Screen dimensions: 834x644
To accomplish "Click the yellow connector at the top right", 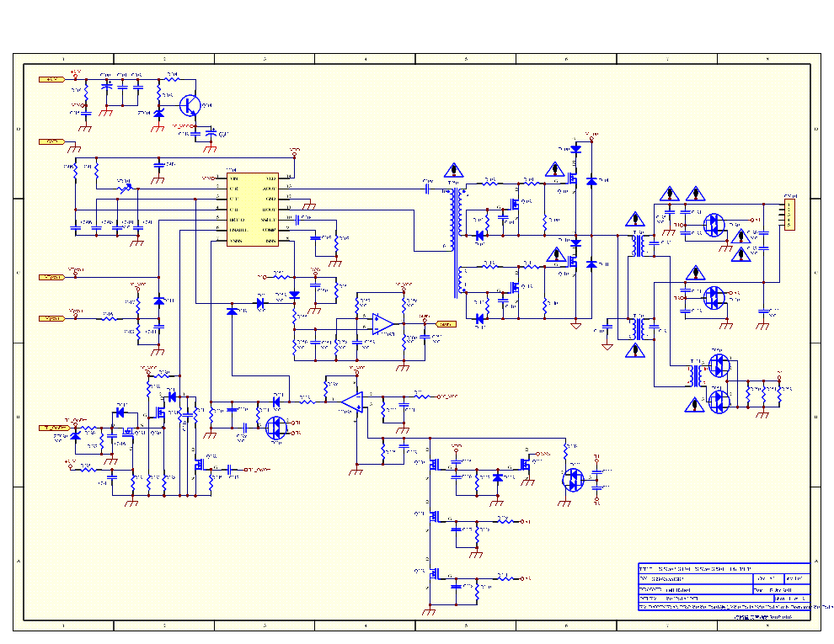I will click(x=789, y=214).
